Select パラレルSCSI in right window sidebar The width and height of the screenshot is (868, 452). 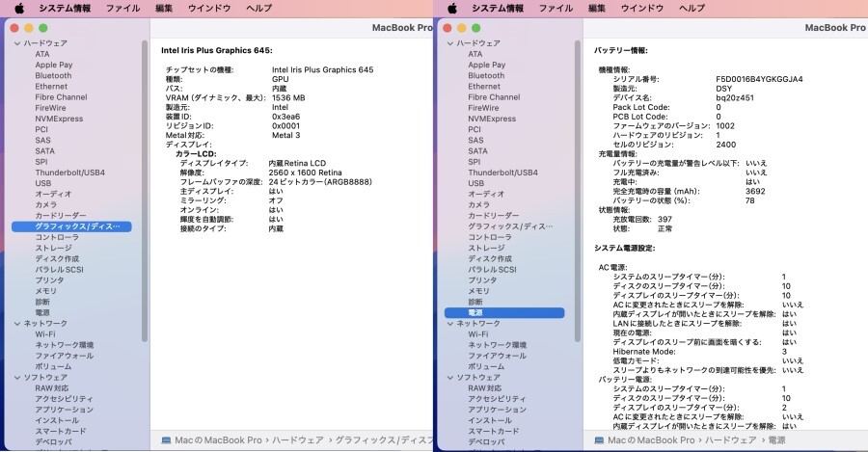click(x=492, y=270)
